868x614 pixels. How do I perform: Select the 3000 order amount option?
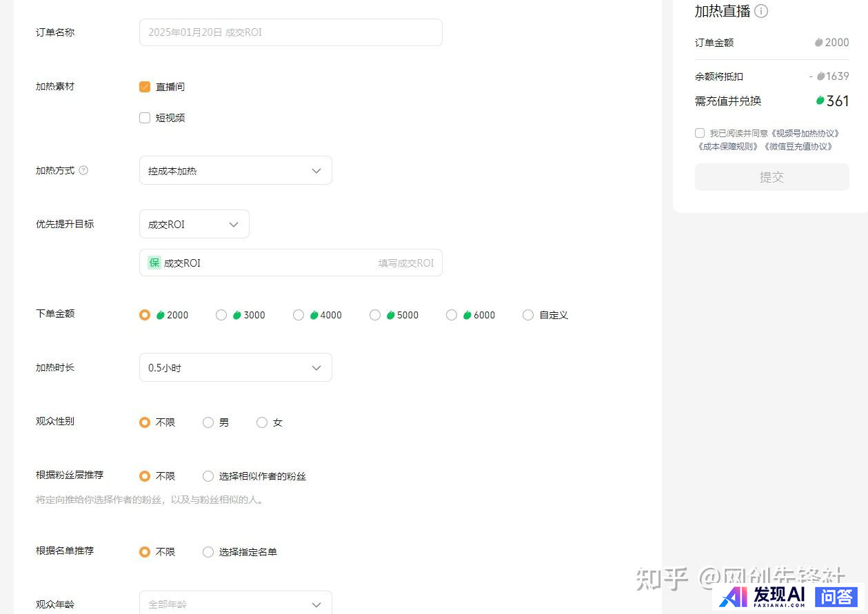(221, 315)
